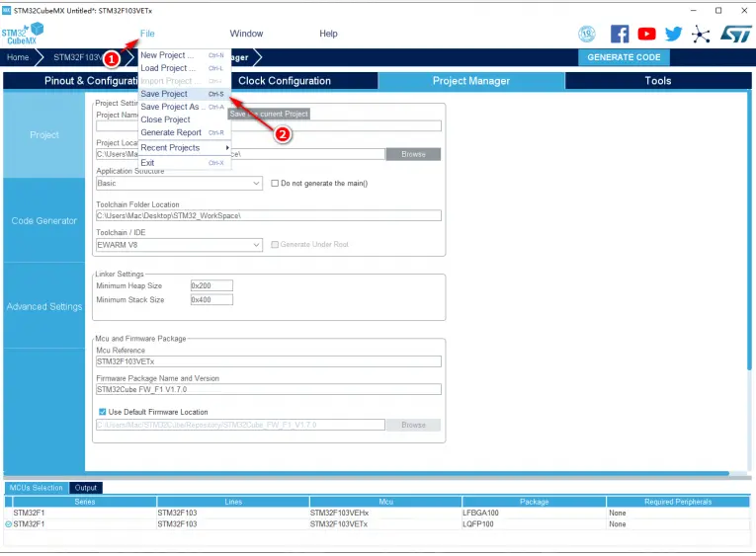Open the Application Structure Basic dropdown
Screen dimensions: 756x556
179,183
